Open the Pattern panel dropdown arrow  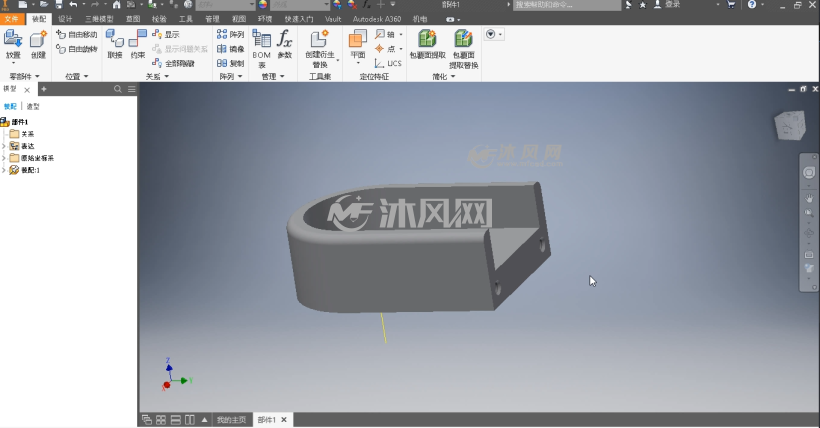tap(240, 76)
